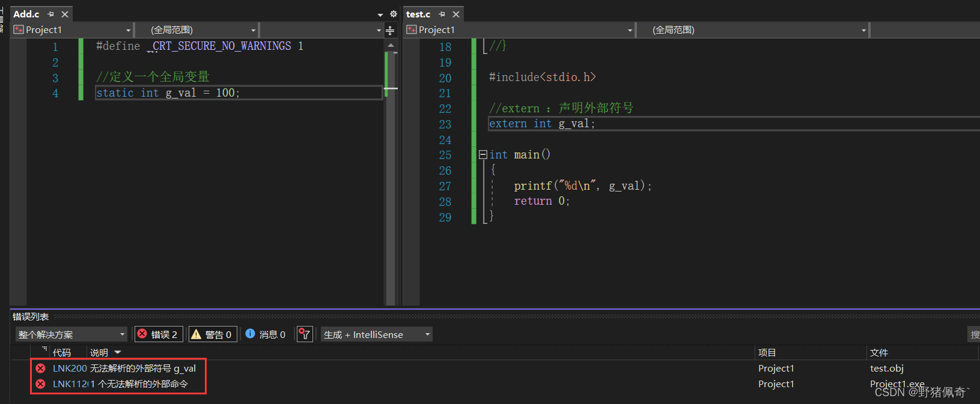Pin the Add.c tab
Screen dimensions: 980x404
click(50, 14)
